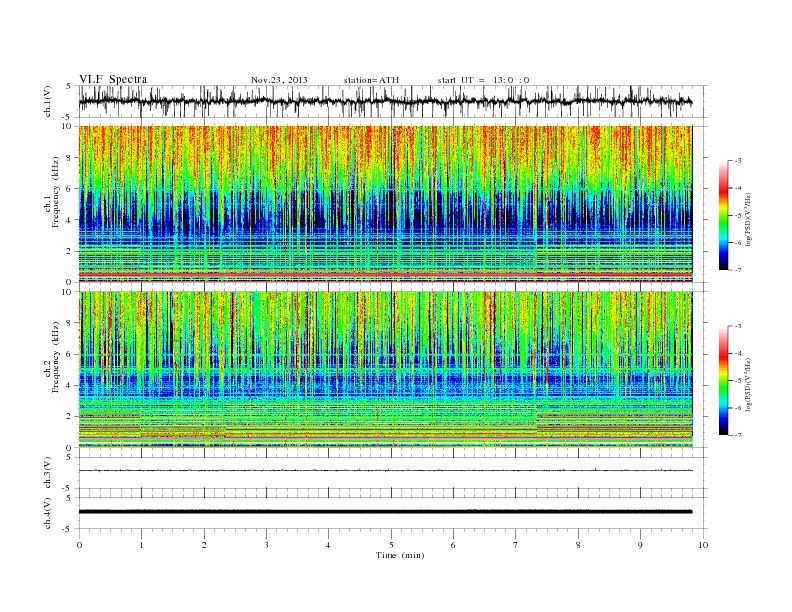Screen dimensions: 792x612
Task: Click time axis tick label "9"
Action: 640,545
